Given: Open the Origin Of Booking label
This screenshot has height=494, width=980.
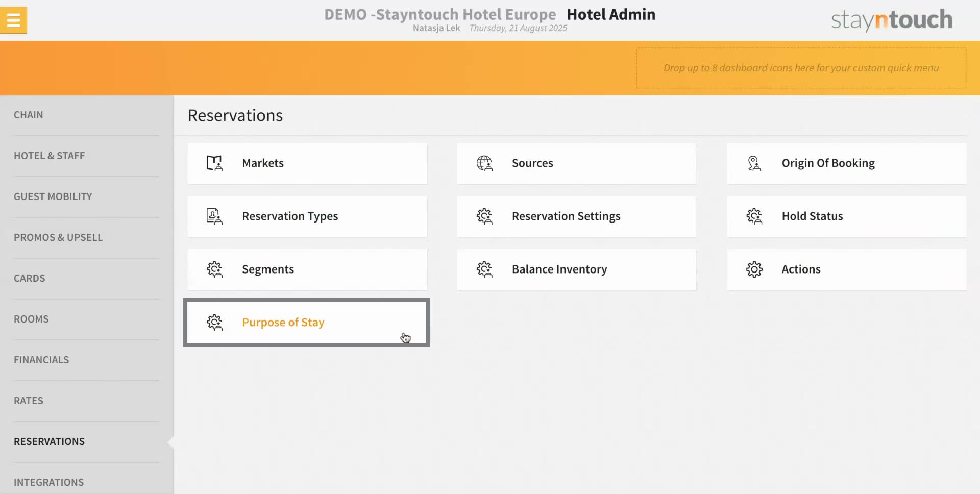Looking at the screenshot, I should click(x=828, y=163).
